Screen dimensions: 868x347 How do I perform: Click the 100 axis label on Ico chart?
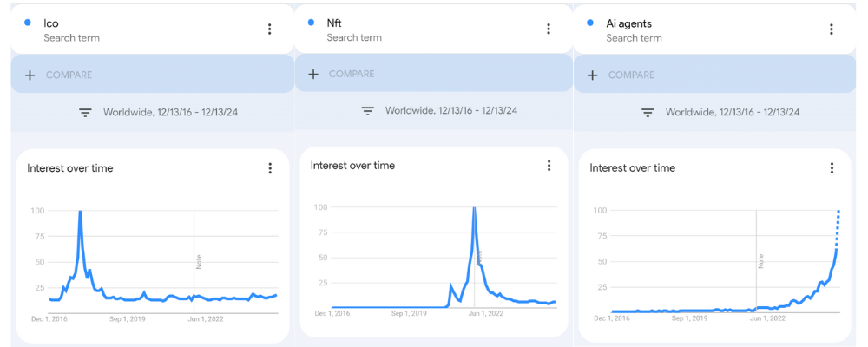[37, 211]
